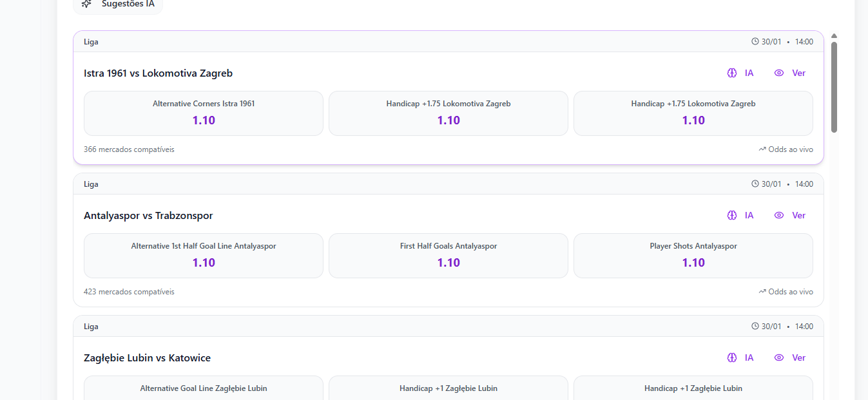Image resolution: width=868 pixels, height=400 pixels.
Task: Open the 366 mercados compatíveis link
Action: [x=128, y=149]
